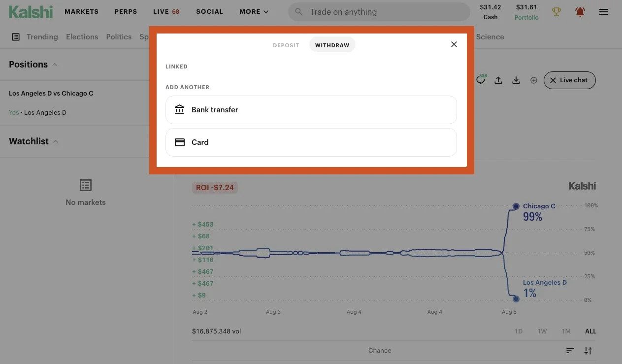This screenshot has height=364, width=622.
Task: Click the add-to-watchlist plus icon
Action: pyautogui.click(x=534, y=80)
